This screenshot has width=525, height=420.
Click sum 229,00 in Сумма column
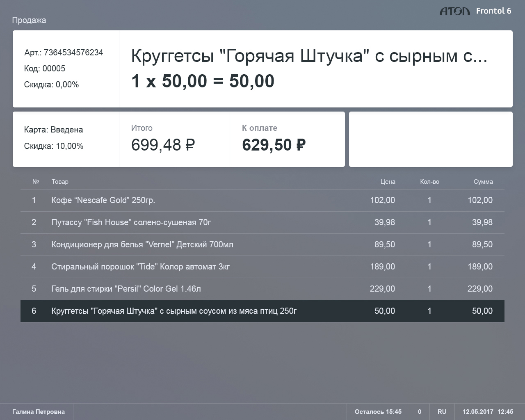click(480, 289)
